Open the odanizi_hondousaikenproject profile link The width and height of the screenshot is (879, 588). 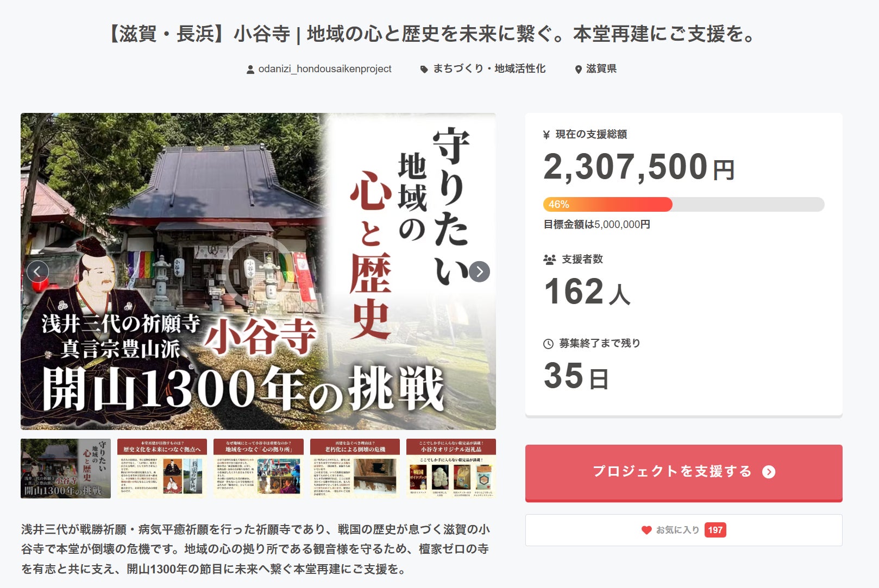325,69
